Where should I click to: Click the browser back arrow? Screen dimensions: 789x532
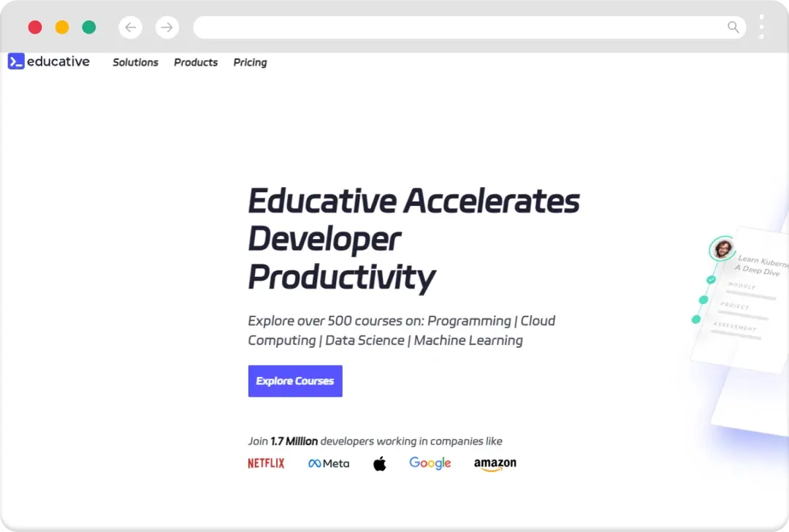point(130,27)
